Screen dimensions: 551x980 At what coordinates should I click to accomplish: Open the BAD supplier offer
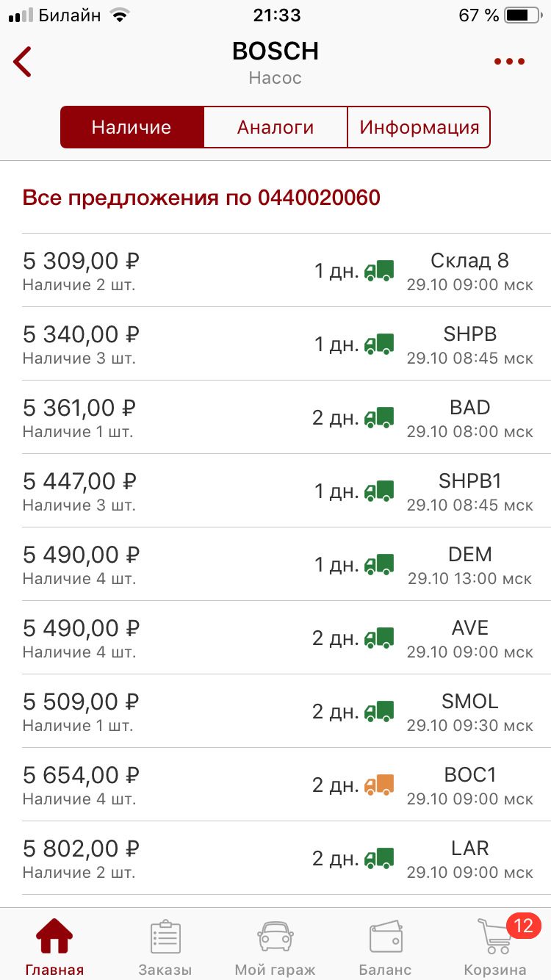287,417
